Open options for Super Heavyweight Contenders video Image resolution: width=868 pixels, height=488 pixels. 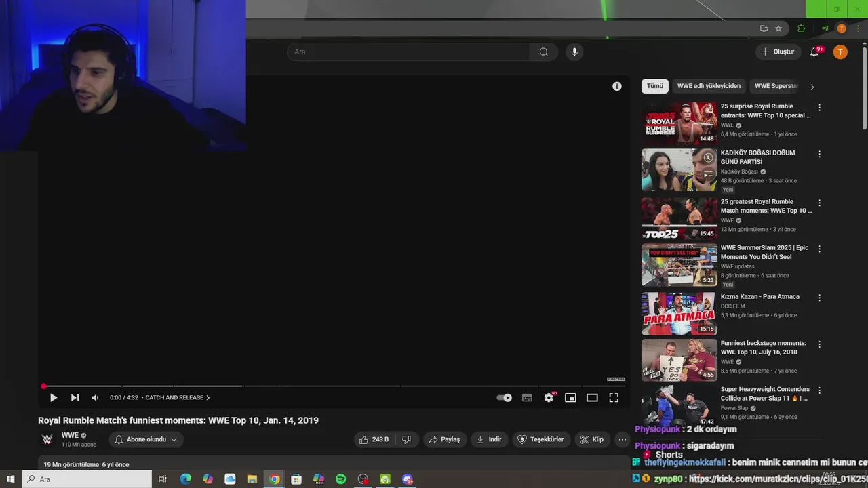(x=819, y=391)
